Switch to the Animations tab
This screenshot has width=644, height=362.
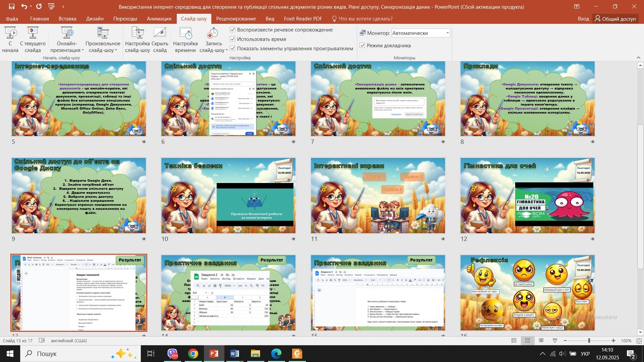coord(159,19)
